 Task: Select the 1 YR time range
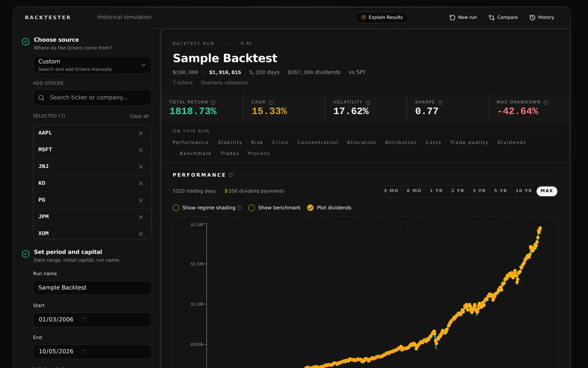[x=436, y=191]
